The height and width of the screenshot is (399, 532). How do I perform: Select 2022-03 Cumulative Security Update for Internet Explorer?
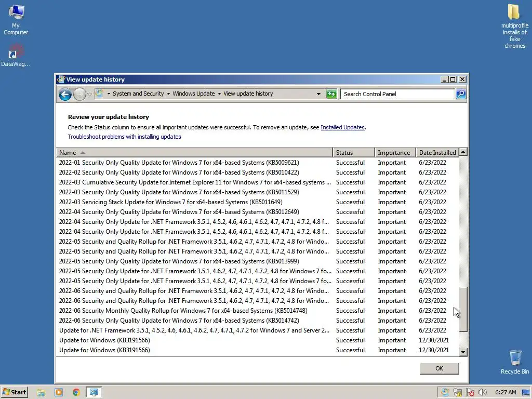(x=258, y=182)
